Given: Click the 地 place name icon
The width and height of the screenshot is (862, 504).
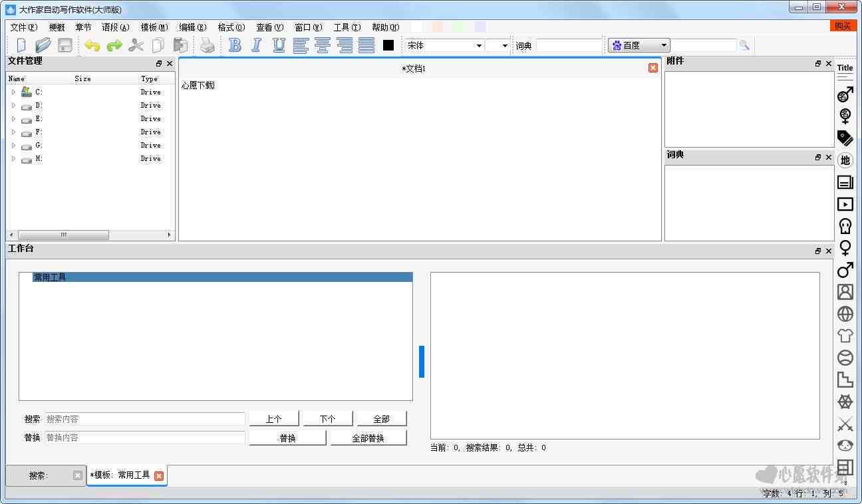Looking at the screenshot, I should tap(845, 160).
